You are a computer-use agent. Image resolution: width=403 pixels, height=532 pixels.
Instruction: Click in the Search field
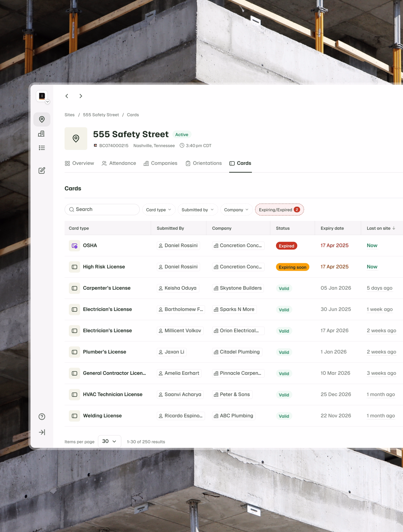102,210
